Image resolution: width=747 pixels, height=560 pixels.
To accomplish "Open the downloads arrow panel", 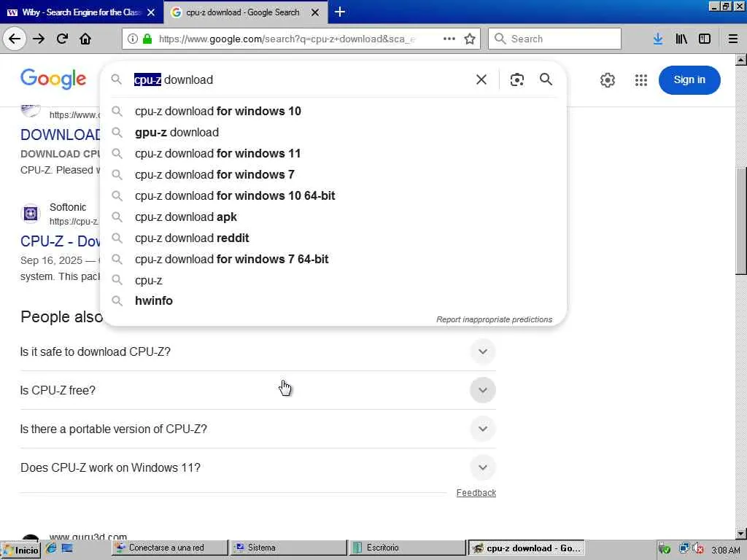I will pyautogui.click(x=658, y=39).
